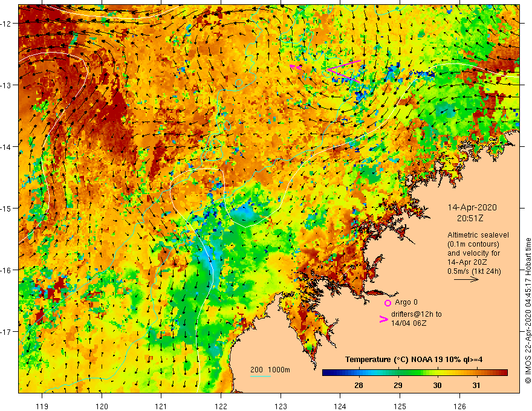
Task: Click the magenta Argo circle legend marker
Action: point(388,303)
